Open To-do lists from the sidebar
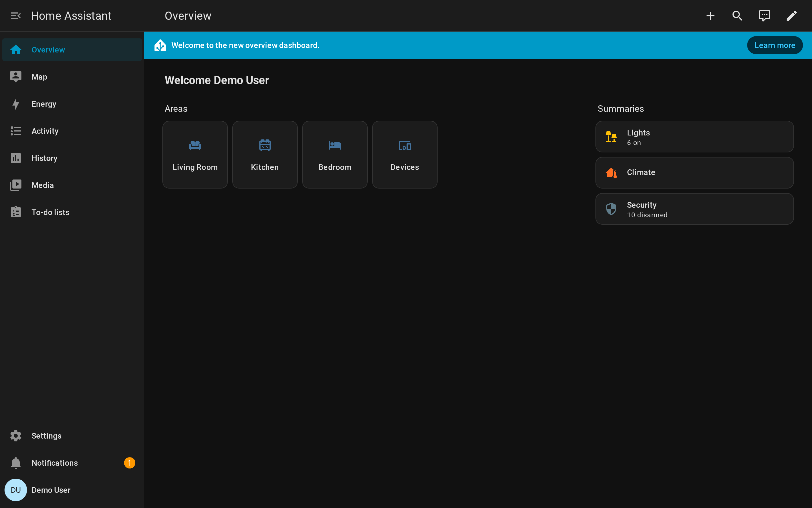 (72, 212)
